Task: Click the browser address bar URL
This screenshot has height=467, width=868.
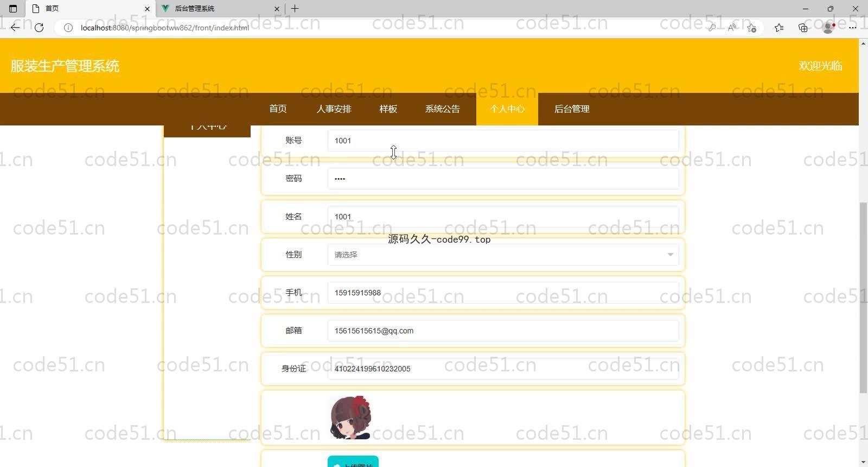Action: [165, 28]
